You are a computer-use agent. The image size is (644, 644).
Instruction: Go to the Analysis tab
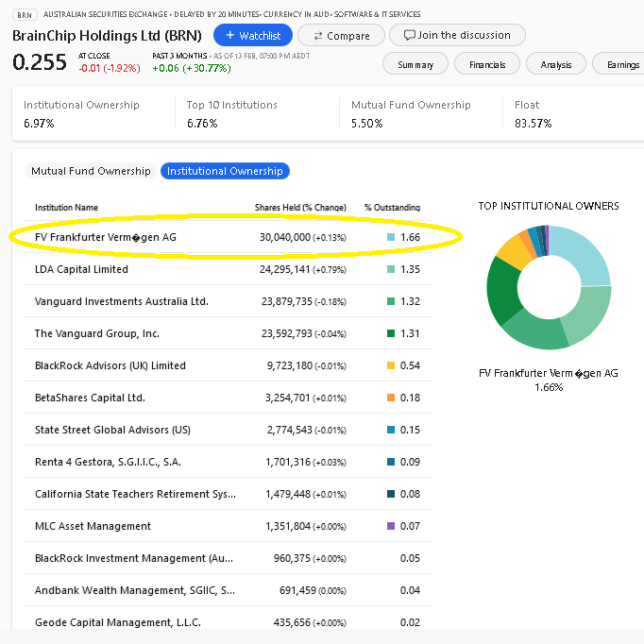[555, 64]
